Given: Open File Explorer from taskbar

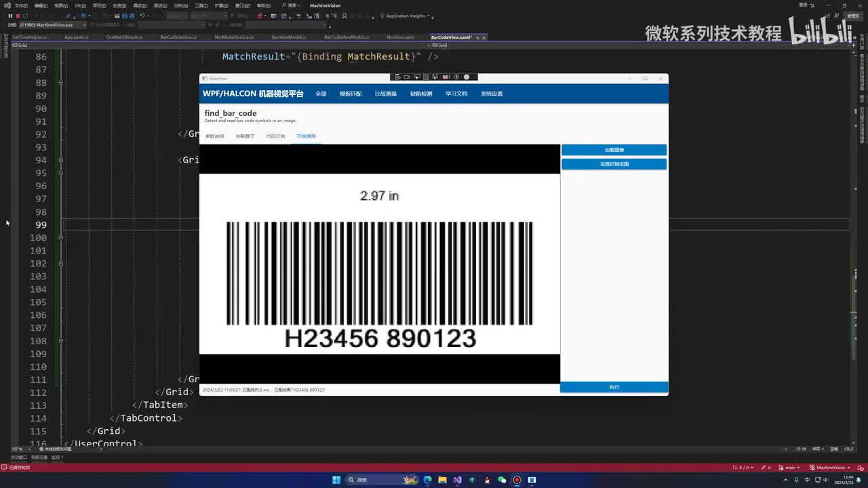Looking at the screenshot, I should coord(442,480).
